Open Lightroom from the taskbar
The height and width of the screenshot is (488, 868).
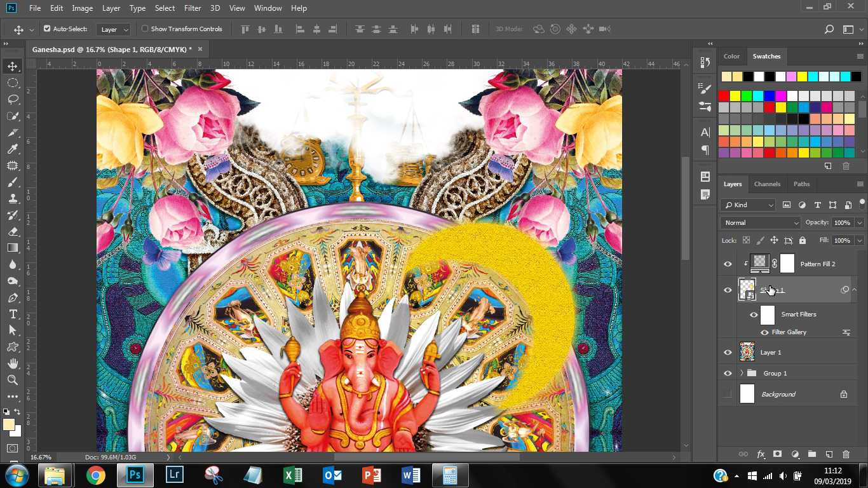coord(175,475)
